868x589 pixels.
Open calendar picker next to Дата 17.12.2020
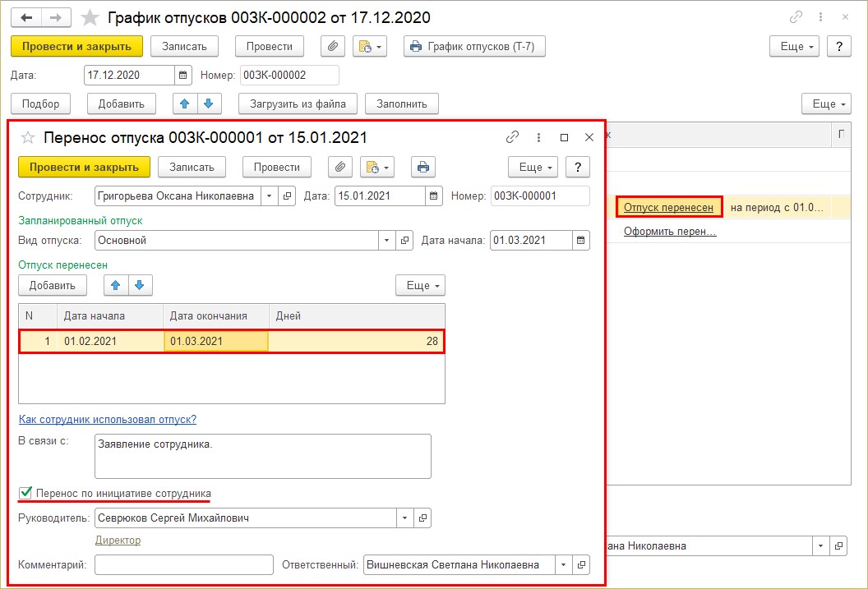[x=182, y=76]
